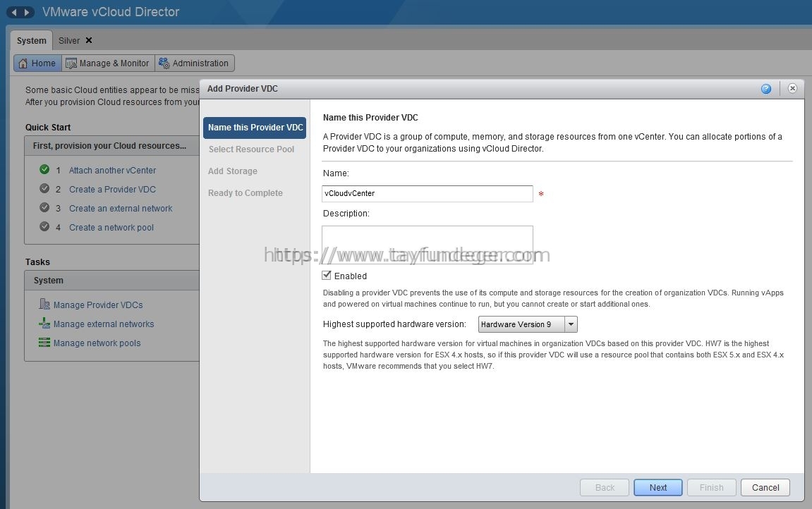This screenshot has height=509, width=812.
Task: Click the VMware vCloud Director title
Action: (x=110, y=12)
